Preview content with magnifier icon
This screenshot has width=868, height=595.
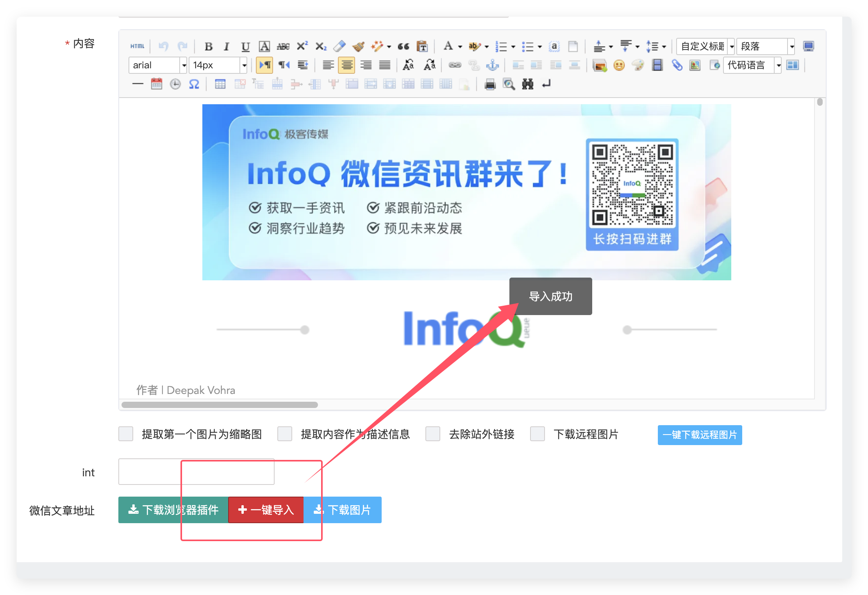tap(509, 84)
